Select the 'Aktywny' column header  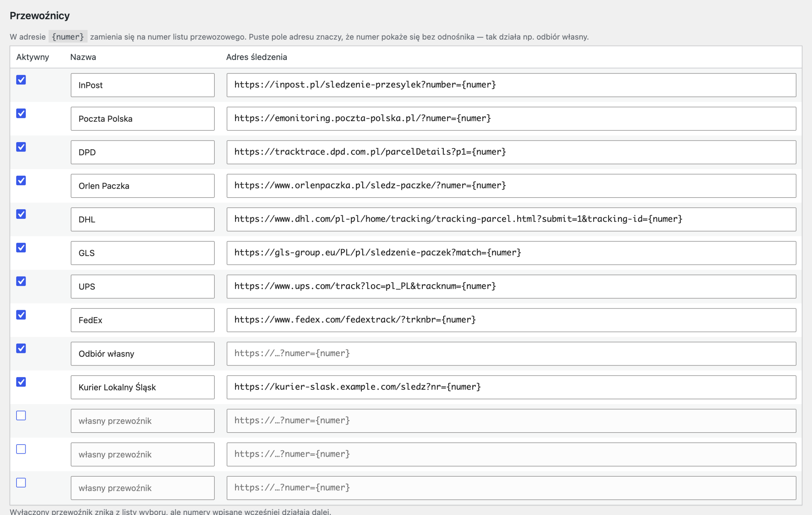pos(33,57)
